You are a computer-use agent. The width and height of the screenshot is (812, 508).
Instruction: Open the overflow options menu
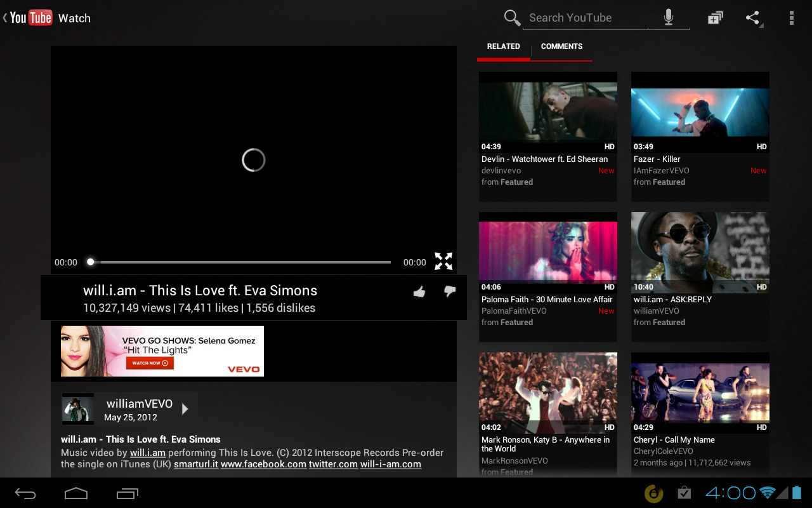click(791, 18)
